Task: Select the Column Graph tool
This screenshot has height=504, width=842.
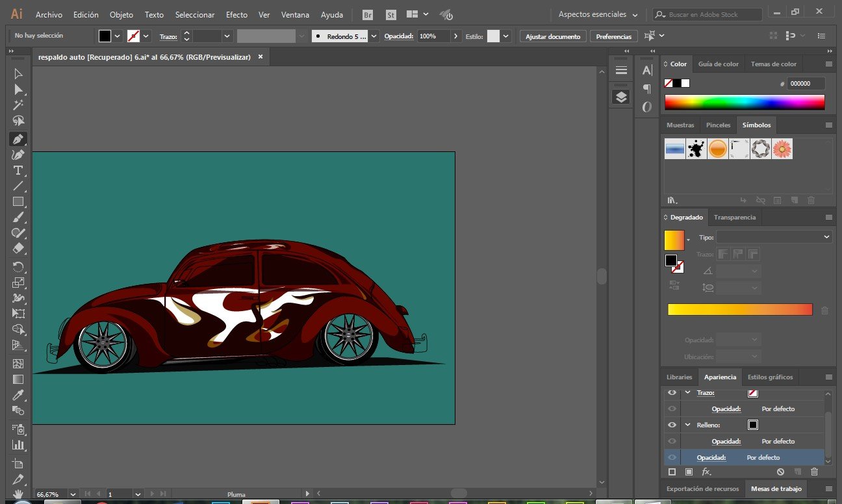Action: coord(18,445)
